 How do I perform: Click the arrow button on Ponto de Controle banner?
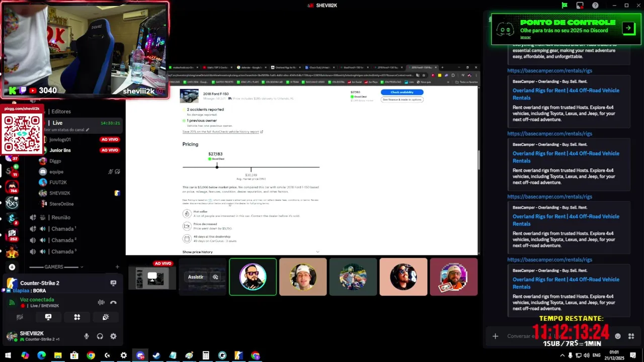click(628, 28)
